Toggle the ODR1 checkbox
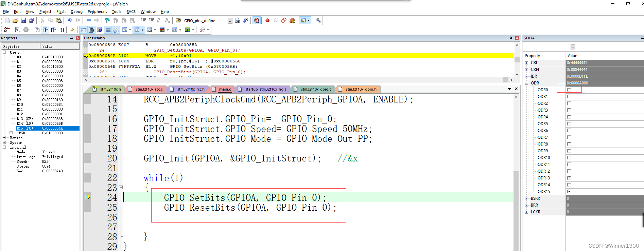The image size is (644, 251). tap(569, 97)
